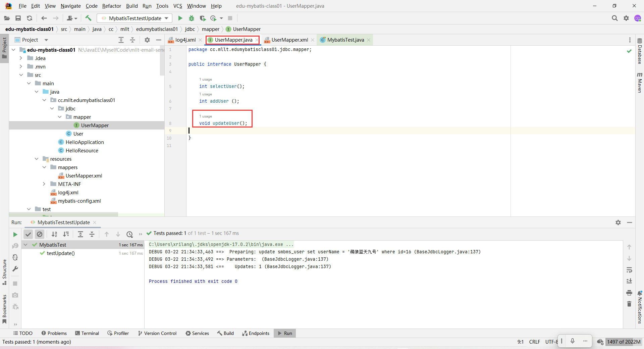Toggle the Database tool window tab

pos(640,51)
